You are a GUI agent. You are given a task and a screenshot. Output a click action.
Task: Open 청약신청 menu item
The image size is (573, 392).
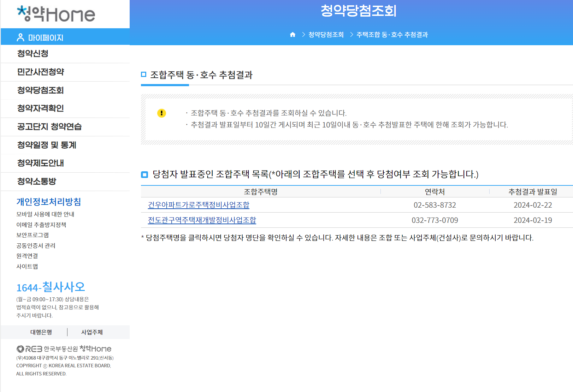(33, 54)
